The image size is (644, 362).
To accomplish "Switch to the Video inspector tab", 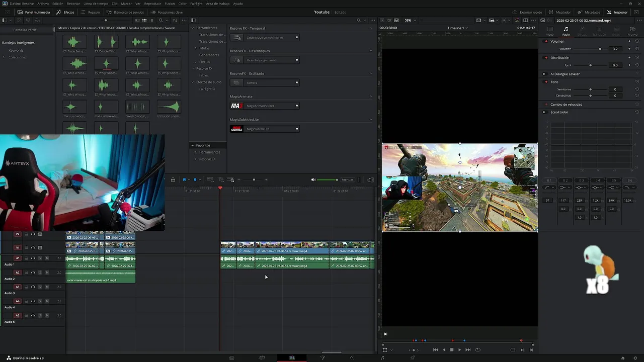I will pos(549,31).
